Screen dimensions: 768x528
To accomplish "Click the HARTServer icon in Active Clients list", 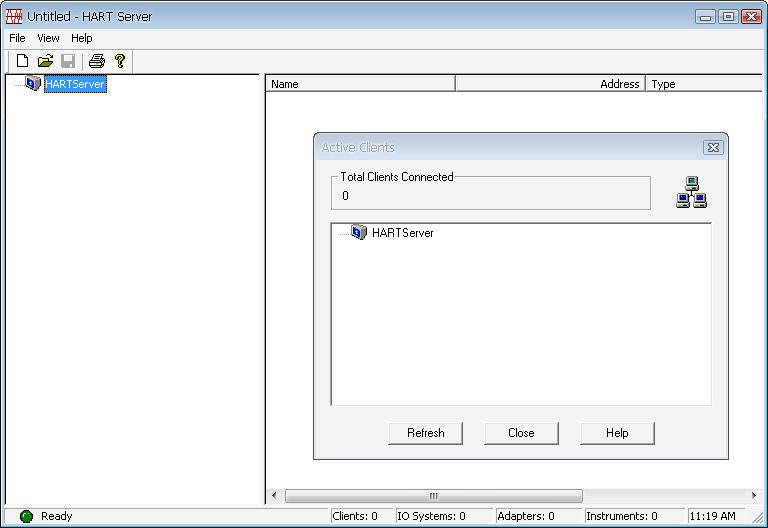I will (x=359, y=232).
